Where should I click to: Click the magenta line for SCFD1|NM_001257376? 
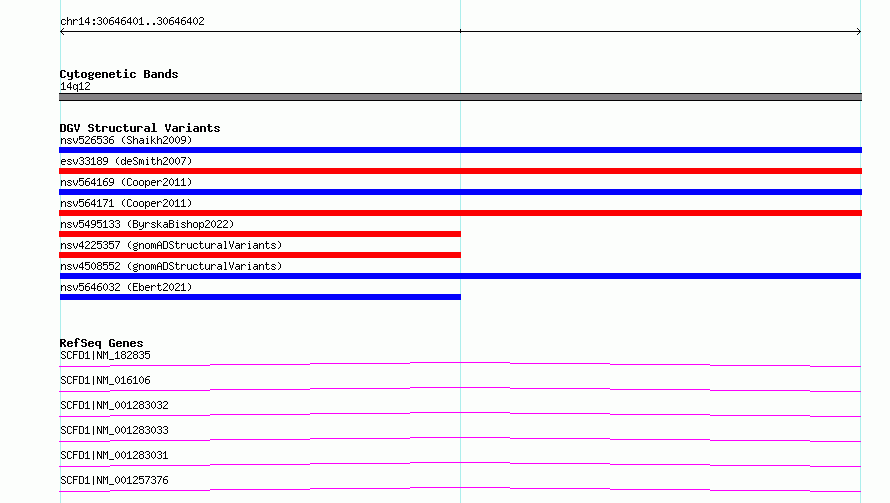[460, 489]
